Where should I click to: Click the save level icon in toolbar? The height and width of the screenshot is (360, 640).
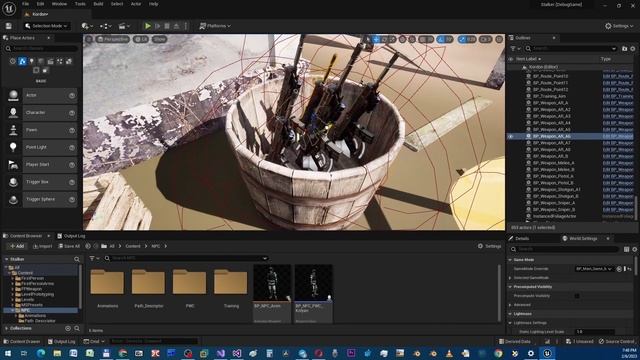pos(9,26)
